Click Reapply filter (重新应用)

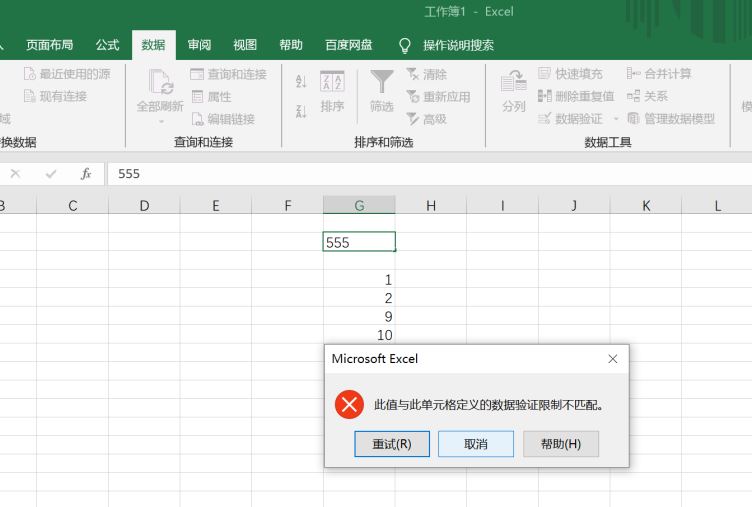pyautogui.click(x=438, y=96)
